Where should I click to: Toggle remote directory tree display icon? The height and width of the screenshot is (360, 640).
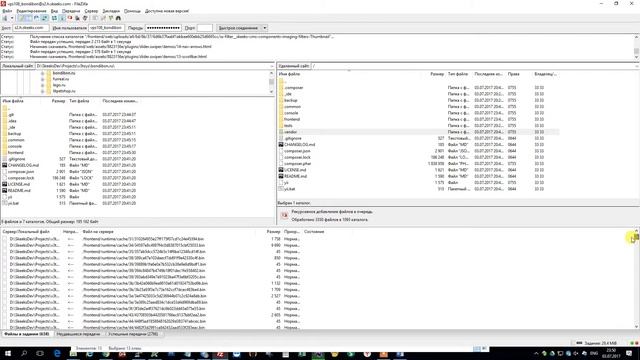[x=37, y=18]
